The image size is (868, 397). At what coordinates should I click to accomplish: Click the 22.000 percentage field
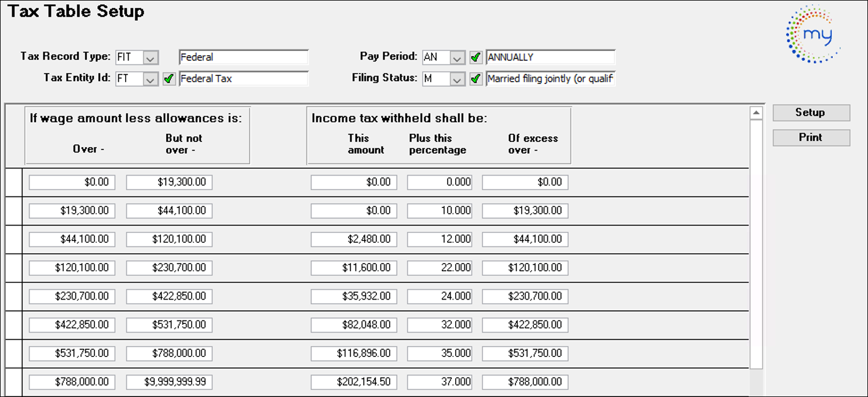coord(439,268)
